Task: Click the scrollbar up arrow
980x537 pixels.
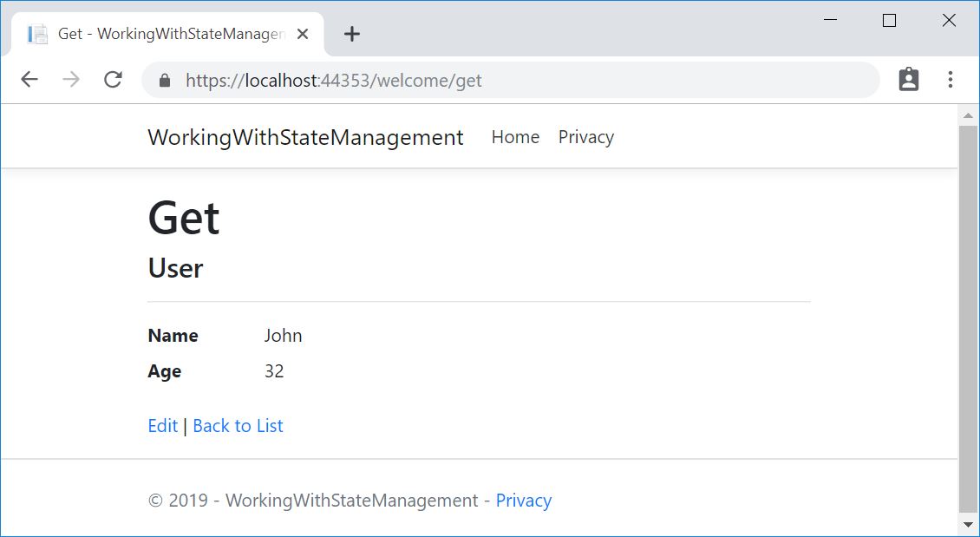Action: click(968, 115)
